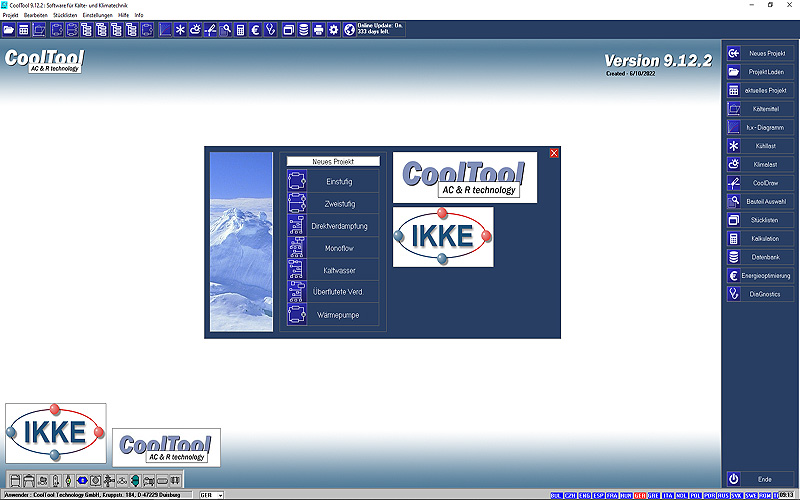Image resolution: width=800 pixels, height=500 pixels.
Task: Click the database icon in the top toolbar
Action: [304, 30]
